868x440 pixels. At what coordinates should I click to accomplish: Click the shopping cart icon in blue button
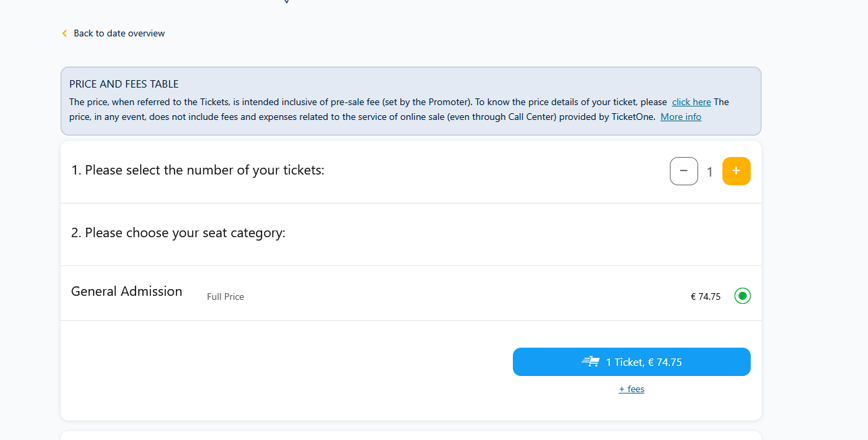[590, 362]
